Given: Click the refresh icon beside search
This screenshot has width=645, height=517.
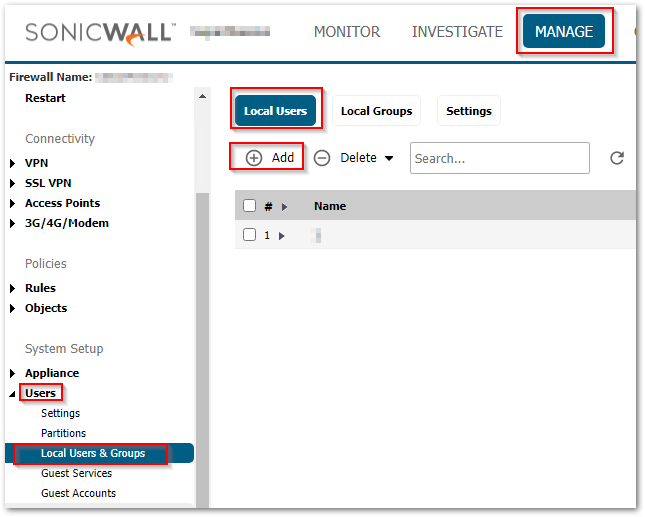Looking at the screenshot, I should (x=617, y=158).
